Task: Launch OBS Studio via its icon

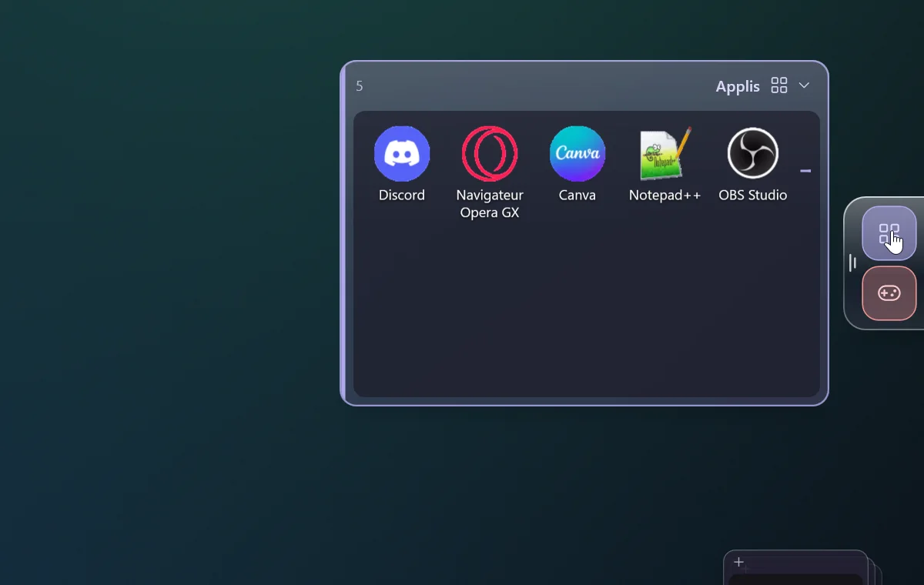Action: tap(753, 153)
